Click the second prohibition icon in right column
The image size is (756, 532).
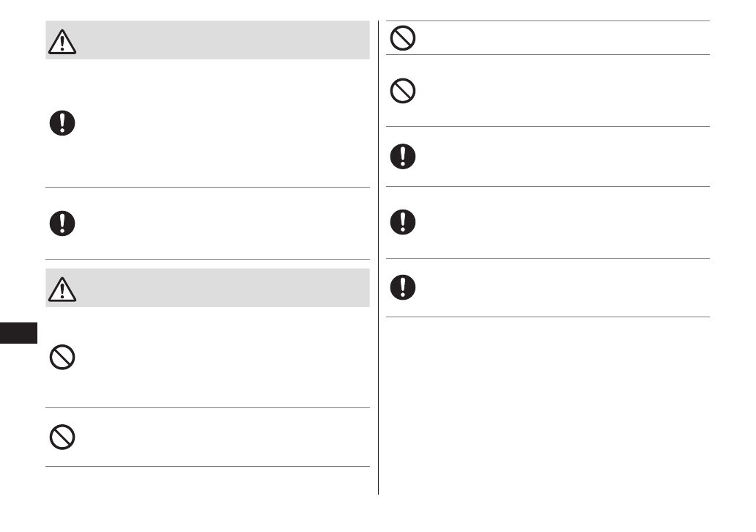click(403, 90)
